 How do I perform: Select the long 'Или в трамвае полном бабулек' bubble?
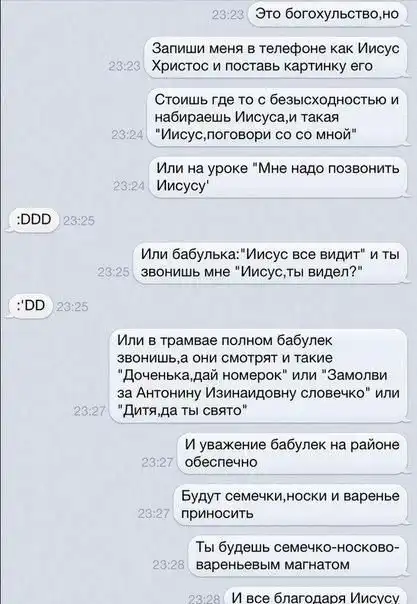tap(258, 376)
